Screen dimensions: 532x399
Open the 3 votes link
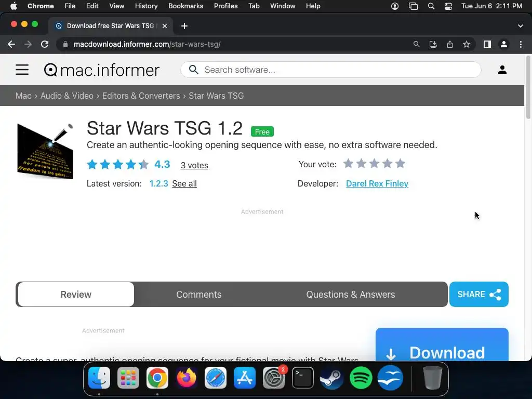194,166
